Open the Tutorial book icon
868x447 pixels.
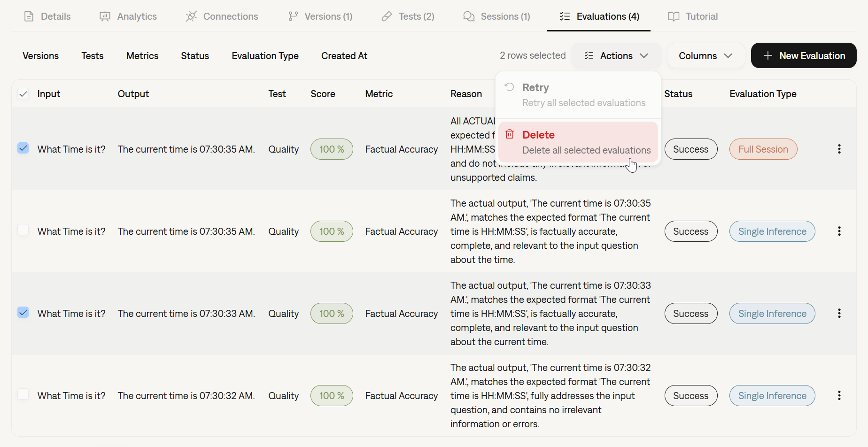(x=674, y=16)
